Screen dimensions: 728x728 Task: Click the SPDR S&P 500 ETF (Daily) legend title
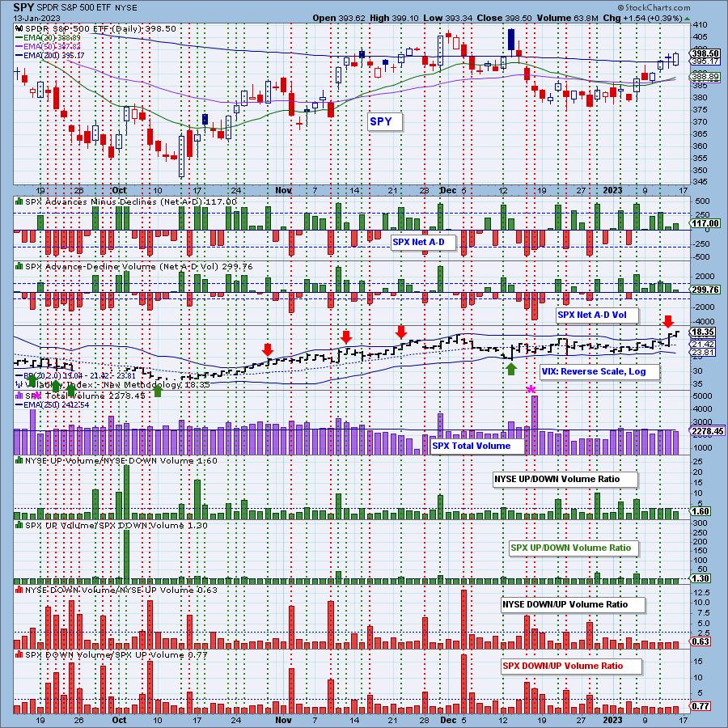click(95, 29)
